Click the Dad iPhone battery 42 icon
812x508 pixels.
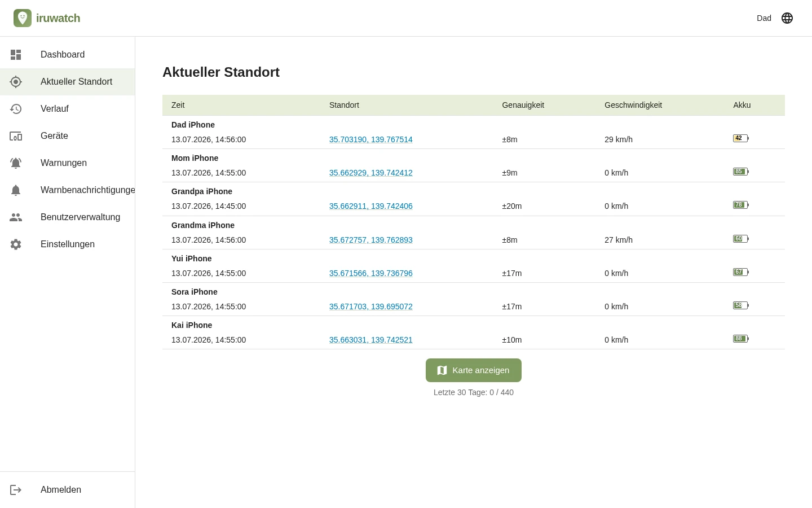[741, 138]
